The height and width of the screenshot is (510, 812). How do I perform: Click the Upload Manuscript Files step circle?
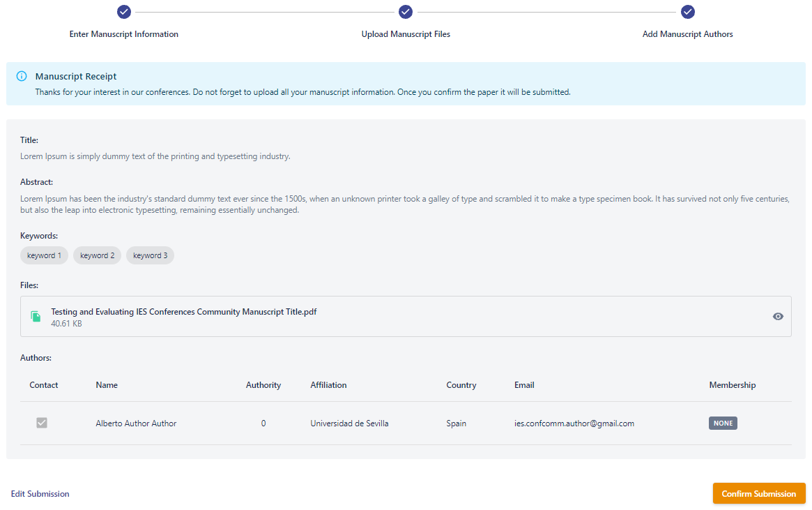pos(406,12)
